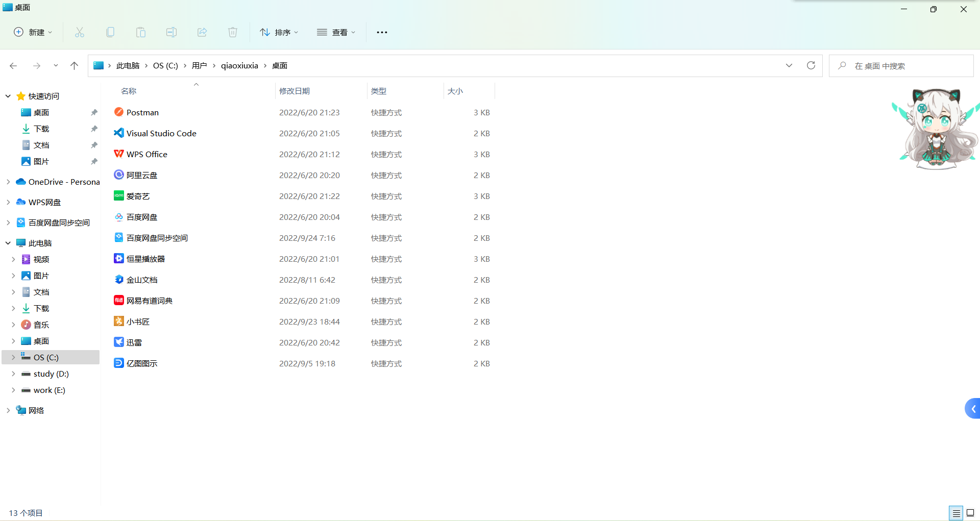Click 用户 in the breadcrumb path
This screenshot has width=980, height=521.
pos(199,65)
